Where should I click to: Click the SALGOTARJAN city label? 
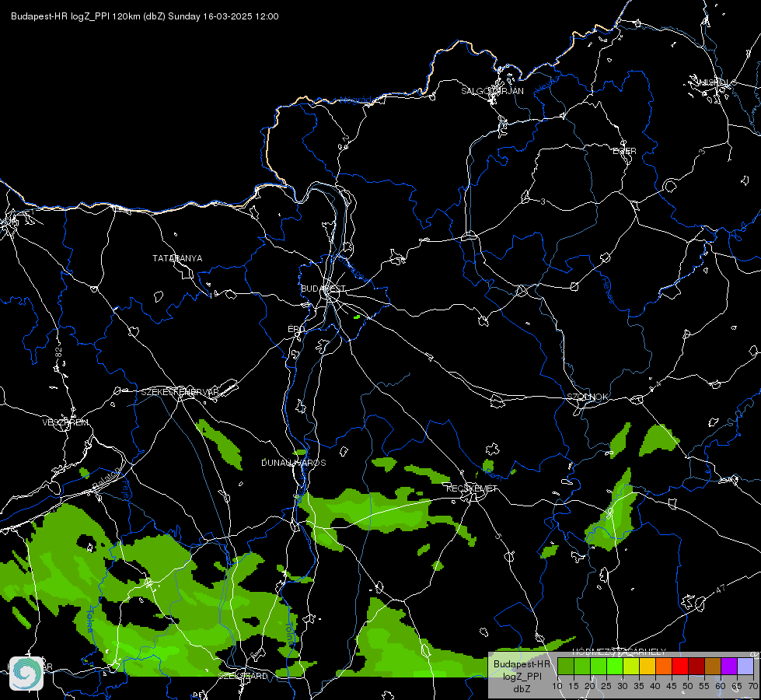pos(492,91)
